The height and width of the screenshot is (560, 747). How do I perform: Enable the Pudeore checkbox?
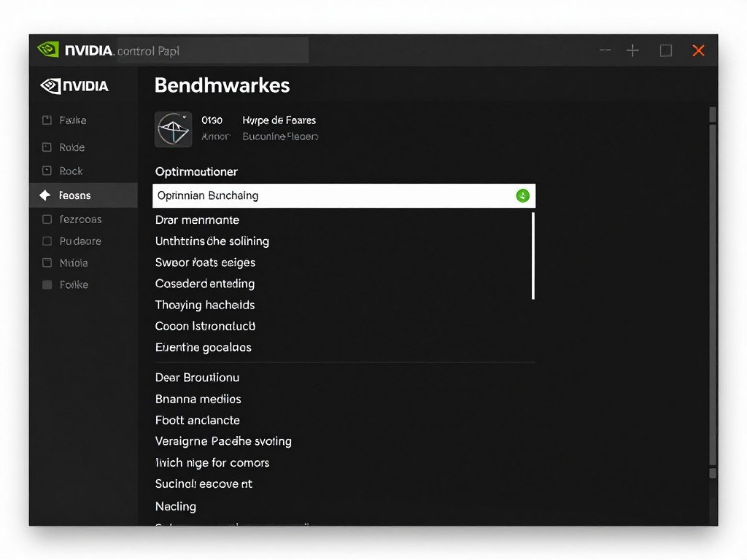click(x=47, y=241)
